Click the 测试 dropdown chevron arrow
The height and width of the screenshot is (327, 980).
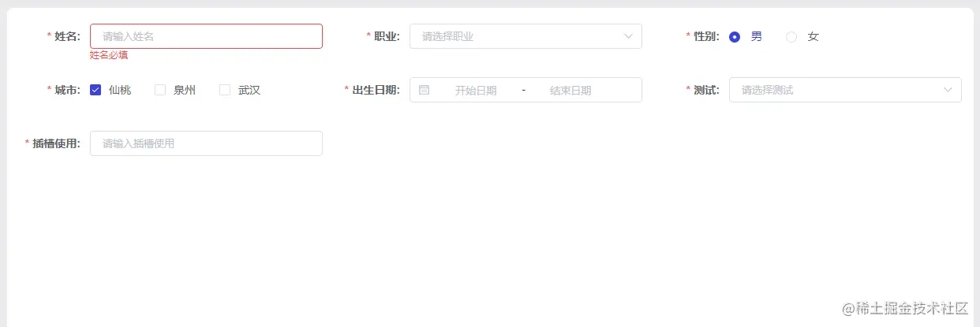(x=948, y=90)
